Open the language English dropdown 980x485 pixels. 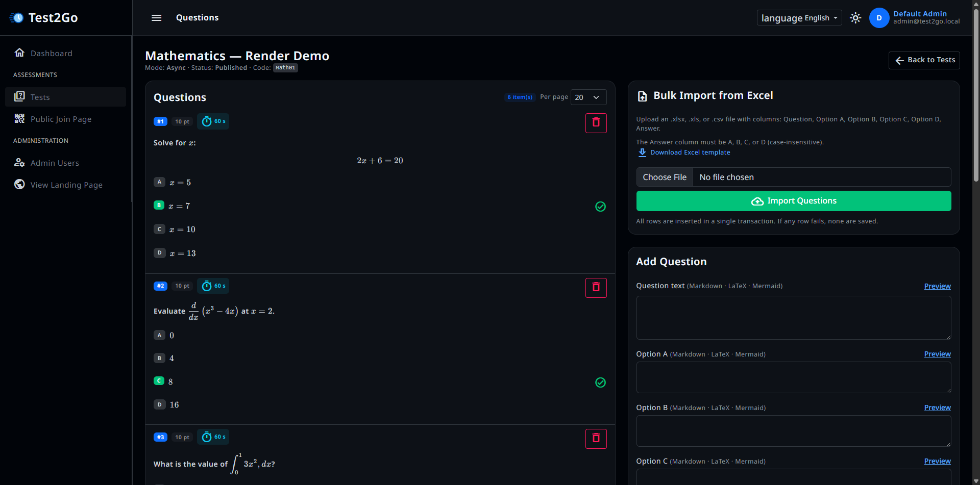[x=799, y=18]
